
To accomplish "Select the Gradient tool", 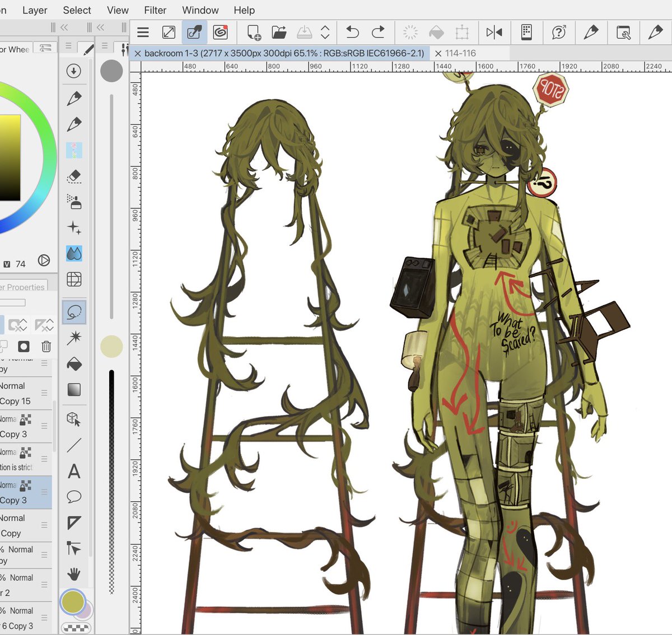I will click(74, 389).
